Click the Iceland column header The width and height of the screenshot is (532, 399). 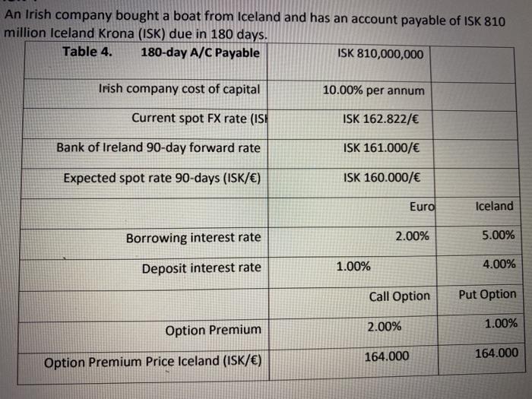[494, 206]
